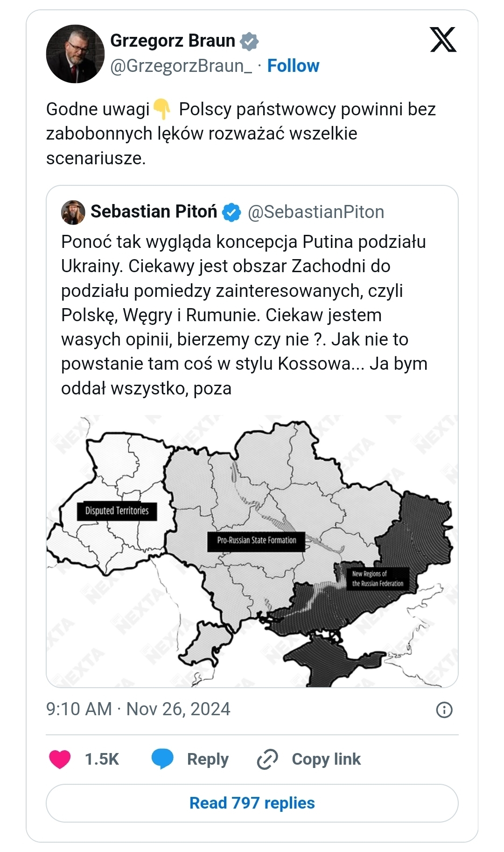Screen dimensions: 504x852
Task: Open Sebastian Pitoń's small avatar
Action: tap(73, 212)
